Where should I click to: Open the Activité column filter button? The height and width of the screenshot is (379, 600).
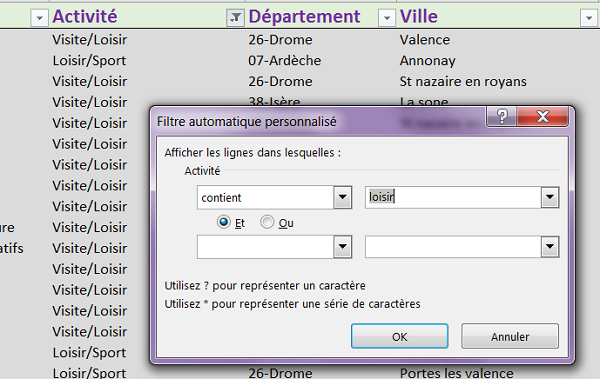pos(235,18)
